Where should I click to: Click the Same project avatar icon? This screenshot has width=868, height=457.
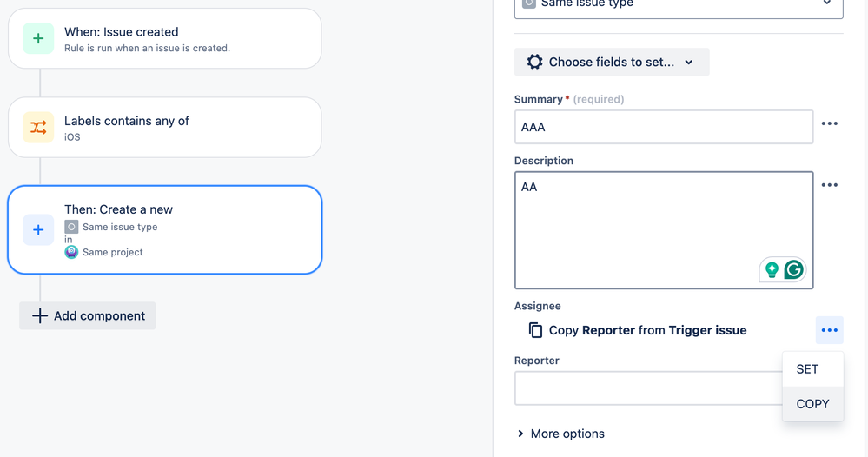[x=71, y=252]
